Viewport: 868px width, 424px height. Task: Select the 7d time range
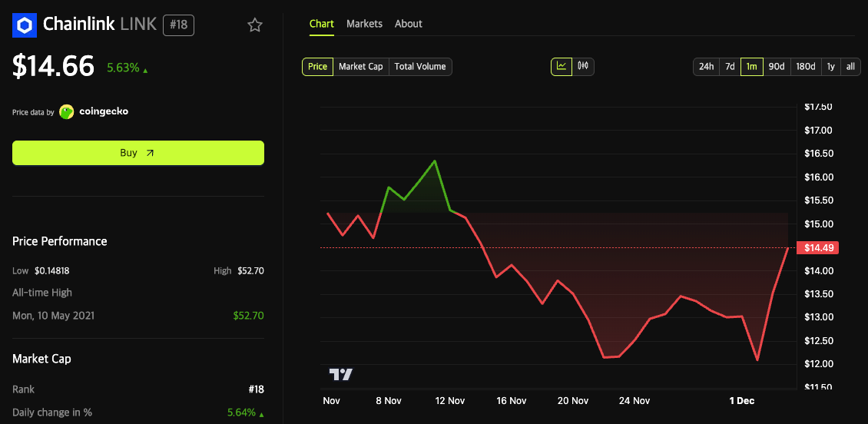coord(730,67)
